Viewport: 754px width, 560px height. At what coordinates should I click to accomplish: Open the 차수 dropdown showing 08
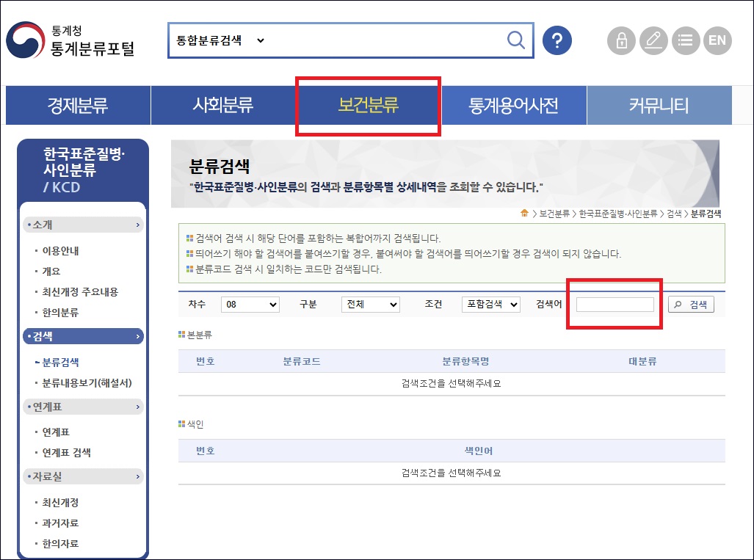tap(250, 305)
